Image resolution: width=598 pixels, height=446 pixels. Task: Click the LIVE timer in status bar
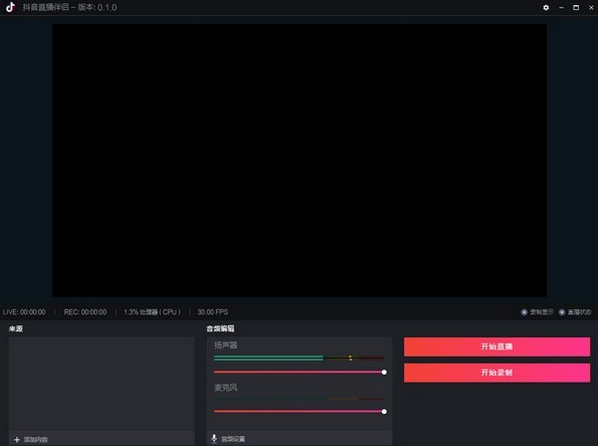coord(24,312)
